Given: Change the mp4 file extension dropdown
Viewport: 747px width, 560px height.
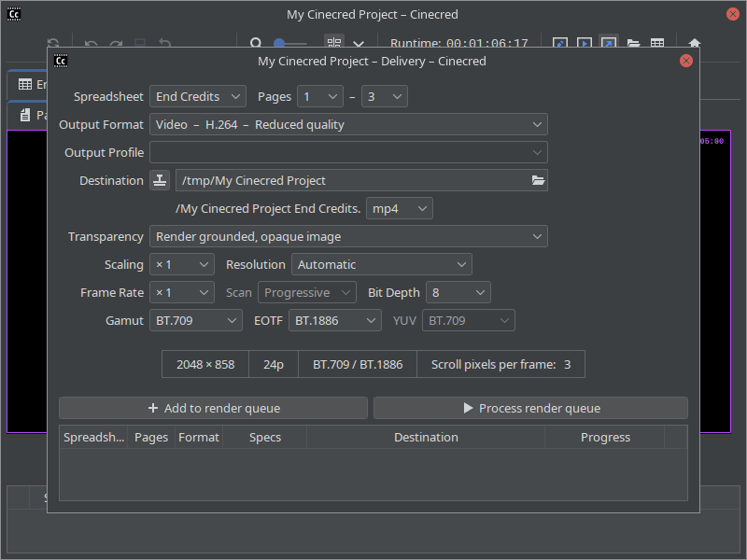Looking at the screenshot, I should click(x=400, y=208).
